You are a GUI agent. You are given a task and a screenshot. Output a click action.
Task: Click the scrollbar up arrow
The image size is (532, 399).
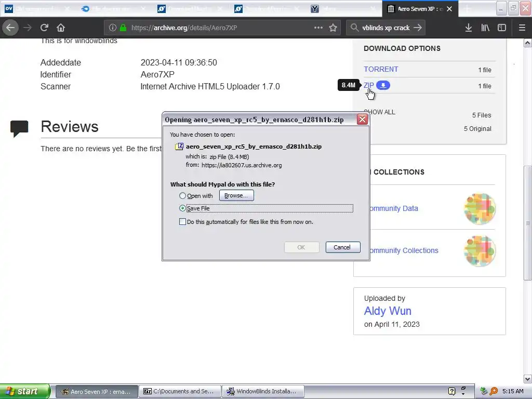528,43
